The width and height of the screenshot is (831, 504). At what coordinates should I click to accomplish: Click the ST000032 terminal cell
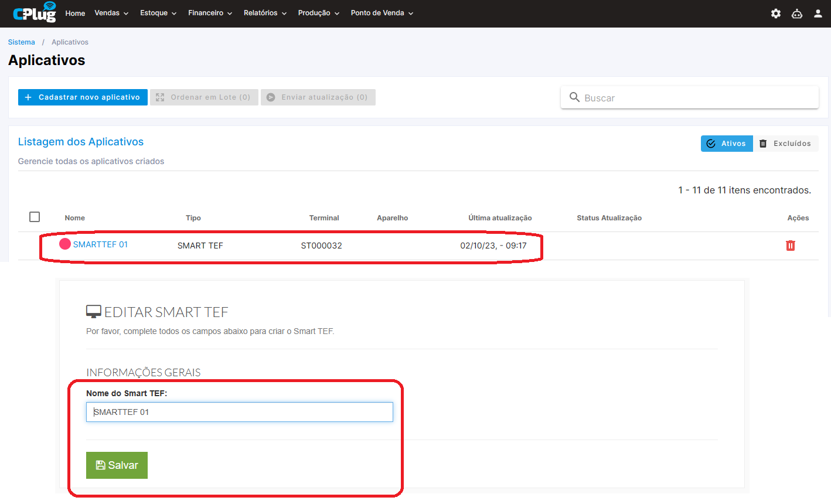[x=322, y=246]
